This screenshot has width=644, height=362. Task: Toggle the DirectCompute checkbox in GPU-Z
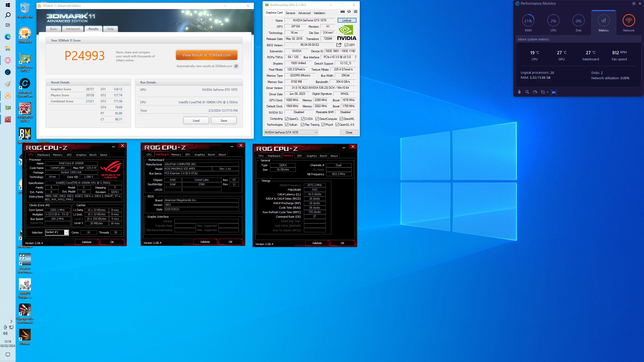pos(317,119)
